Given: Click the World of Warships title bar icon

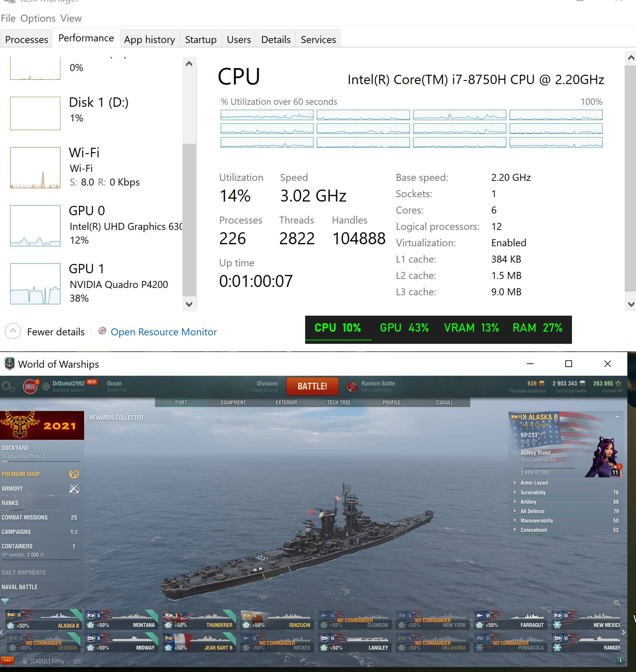Looking at the screenshot, I should click(9, 364).
